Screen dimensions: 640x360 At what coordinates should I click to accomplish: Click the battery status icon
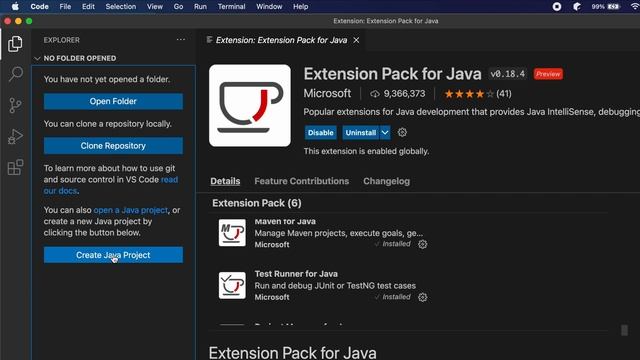613,7
